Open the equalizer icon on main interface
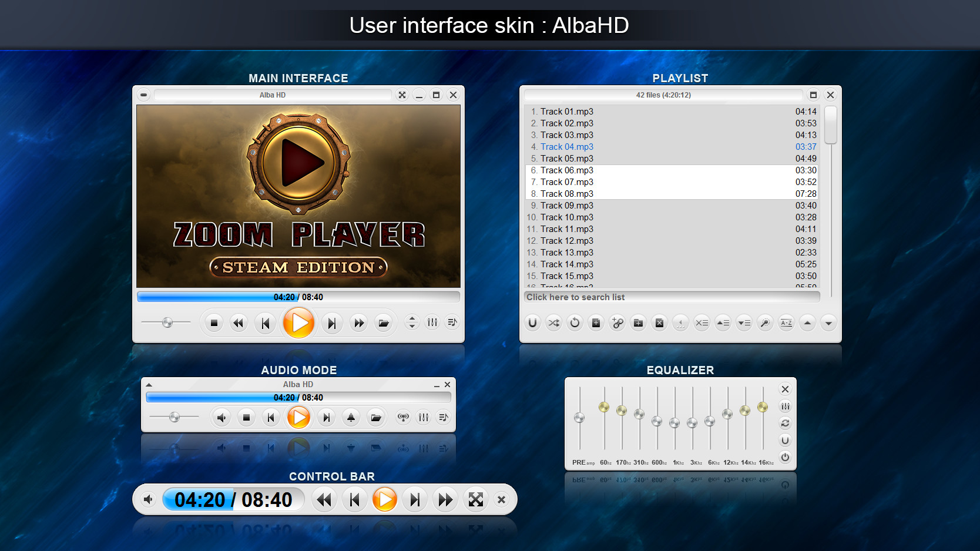This screenshot has width=980, height=551. (x=432, y=322)
